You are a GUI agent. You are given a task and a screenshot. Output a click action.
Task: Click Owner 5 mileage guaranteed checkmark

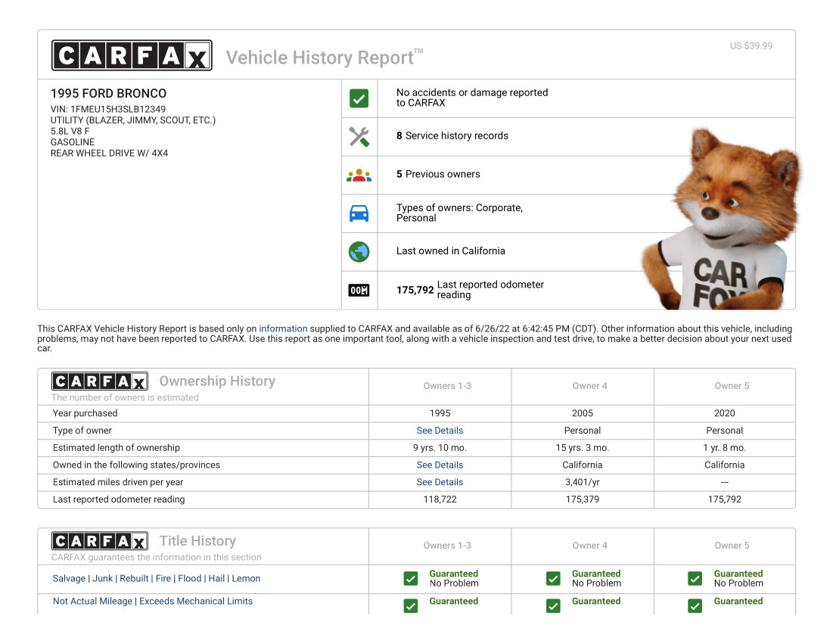[695, 605]
